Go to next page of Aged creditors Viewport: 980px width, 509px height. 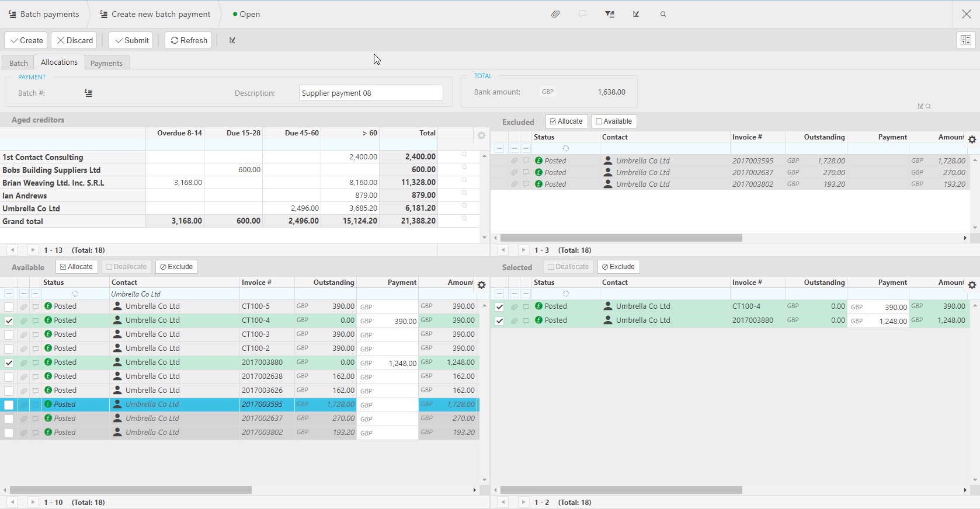click(33, 250)
